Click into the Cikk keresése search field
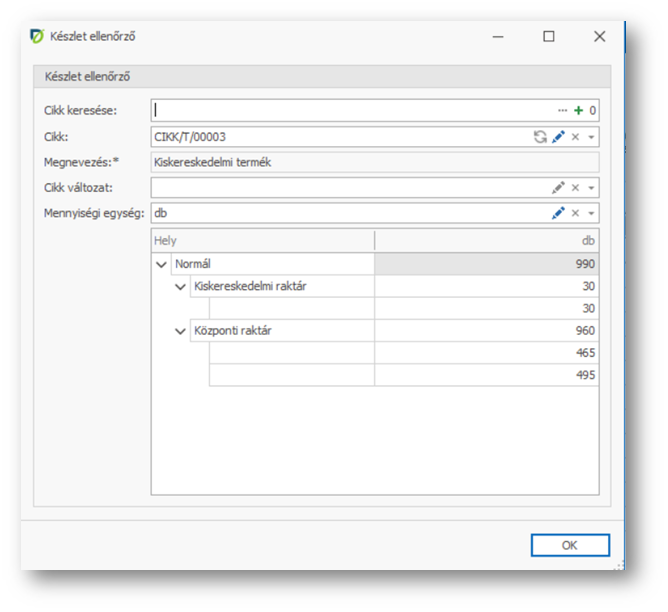The height and width of the screenshot is (612, 668). coord(350,110)
